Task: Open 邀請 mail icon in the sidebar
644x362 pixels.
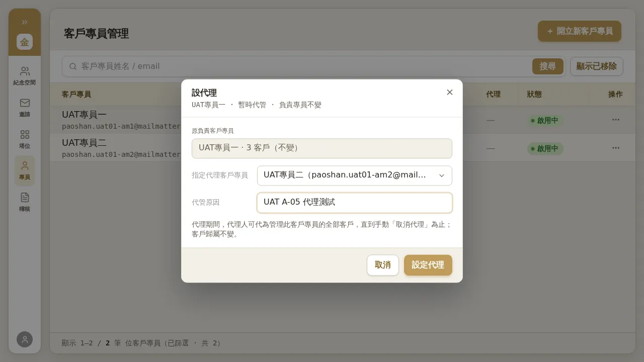Action: coord(25,108)
